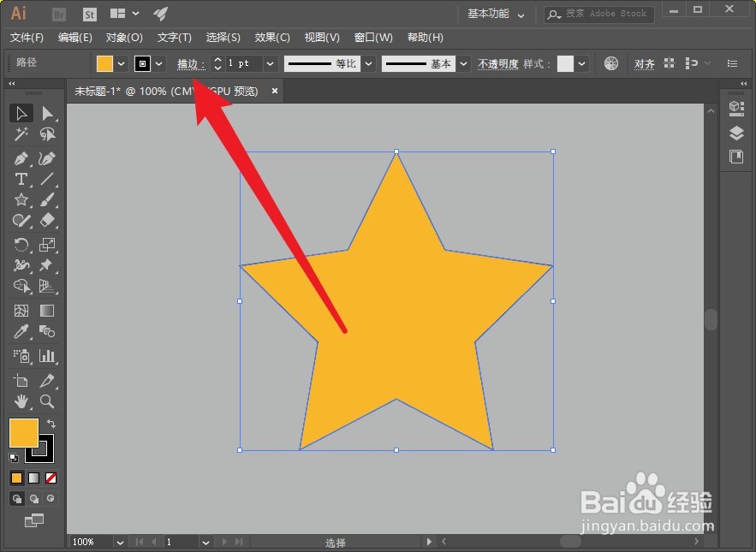Open artboard navigation dropdown
756x552 pixels.
pyautogui.click(x=205, y=543)
